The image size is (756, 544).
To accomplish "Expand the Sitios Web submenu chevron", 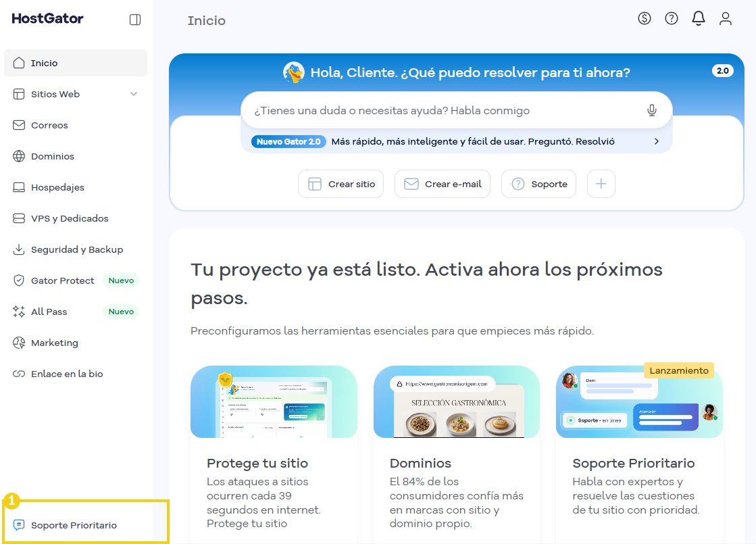I will point(134,94).
